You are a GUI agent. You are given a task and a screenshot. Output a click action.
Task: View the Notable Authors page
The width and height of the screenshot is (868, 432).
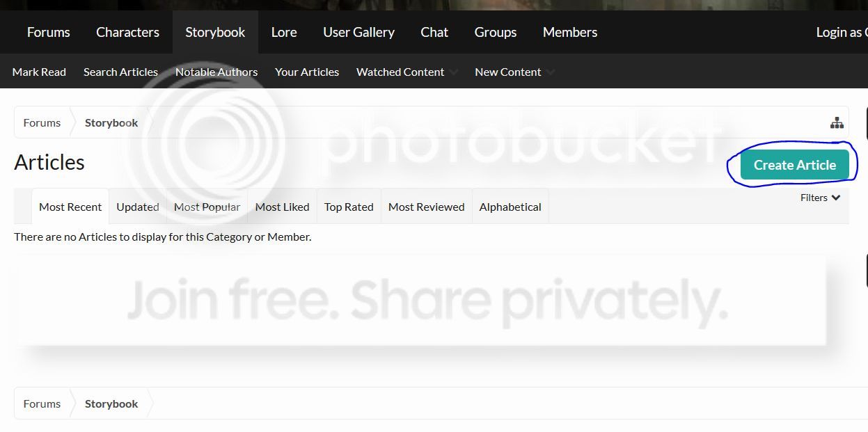coord(216,72)
